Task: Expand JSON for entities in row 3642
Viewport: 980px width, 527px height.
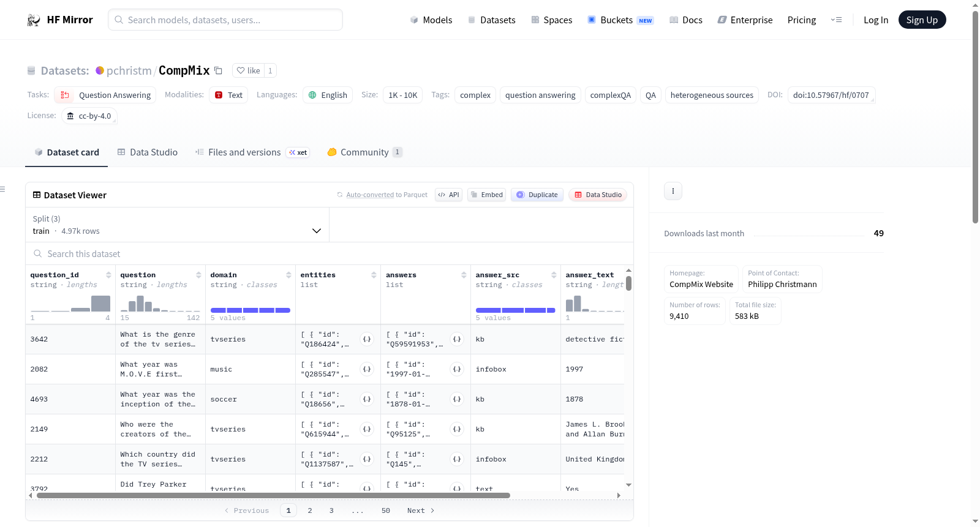Action: click(367, 339)
